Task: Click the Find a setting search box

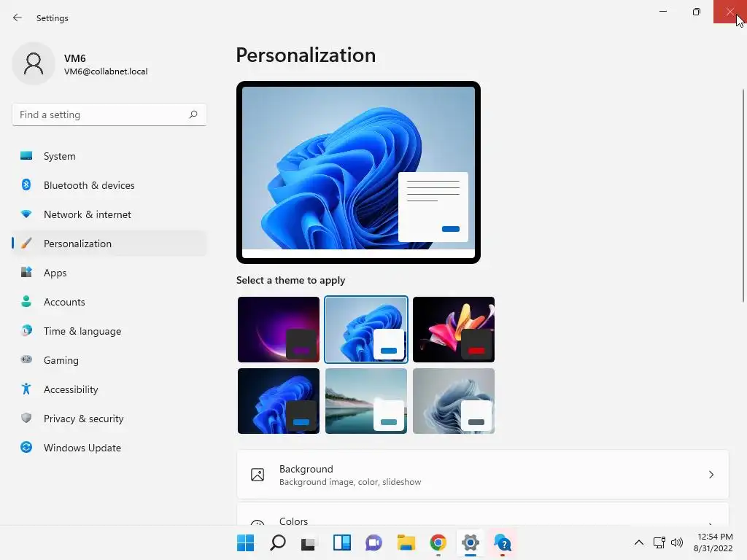Action: [x=109, y=114]
